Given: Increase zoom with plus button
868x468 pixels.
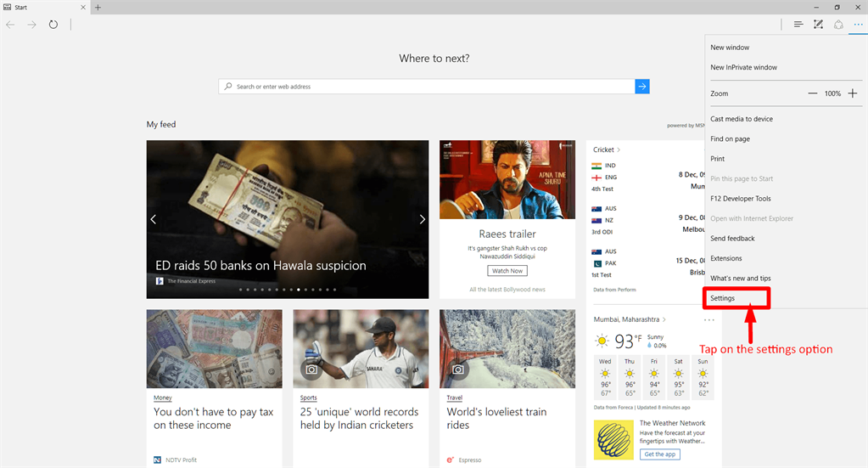Looking at the screenshot, I should coord(853,93).
